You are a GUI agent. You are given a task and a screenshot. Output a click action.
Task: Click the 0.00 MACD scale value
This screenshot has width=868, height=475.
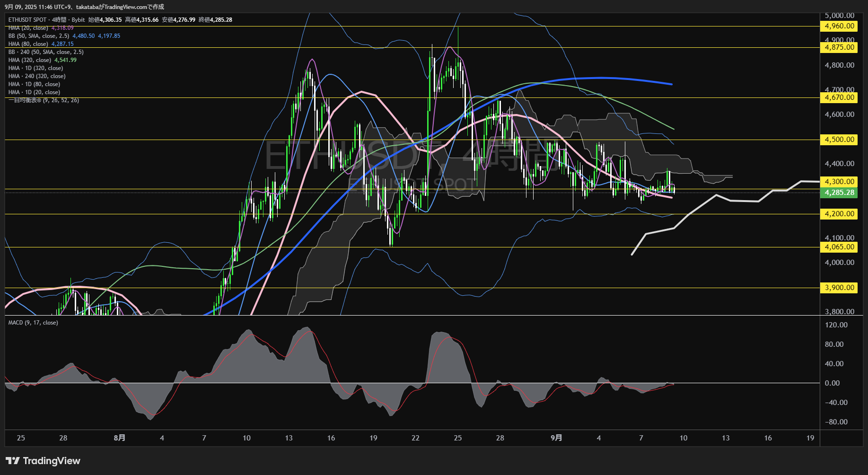click(832, 383)
